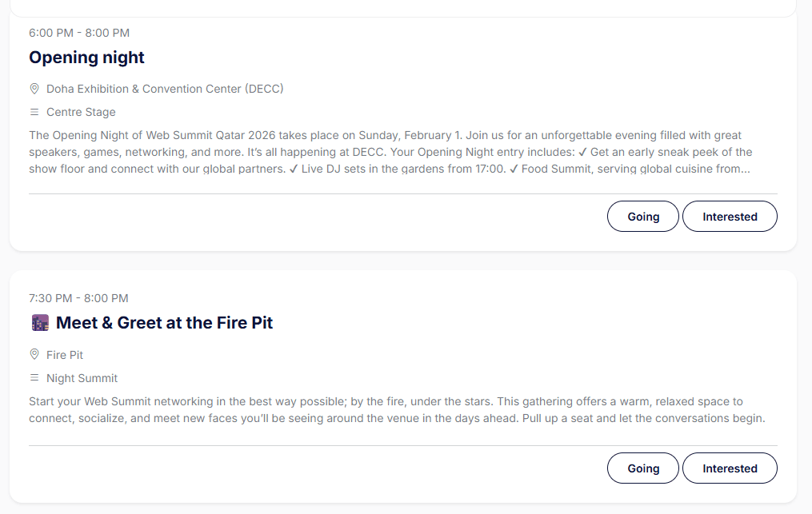812x514 pixels.
Task: Mark Interested for Opening night
Action: coord(730,217)
